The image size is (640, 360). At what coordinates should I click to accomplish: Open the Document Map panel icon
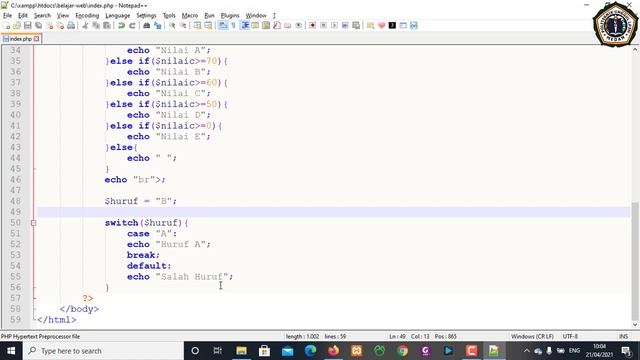[266, 25]
